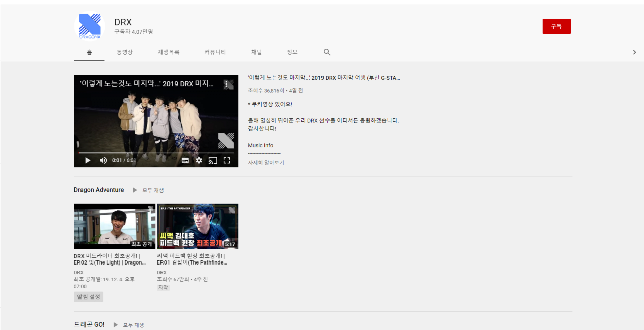This screenshot has height=330, width=644.
Task: Play all Dragon Adventure videos
Action: point(148,190)
